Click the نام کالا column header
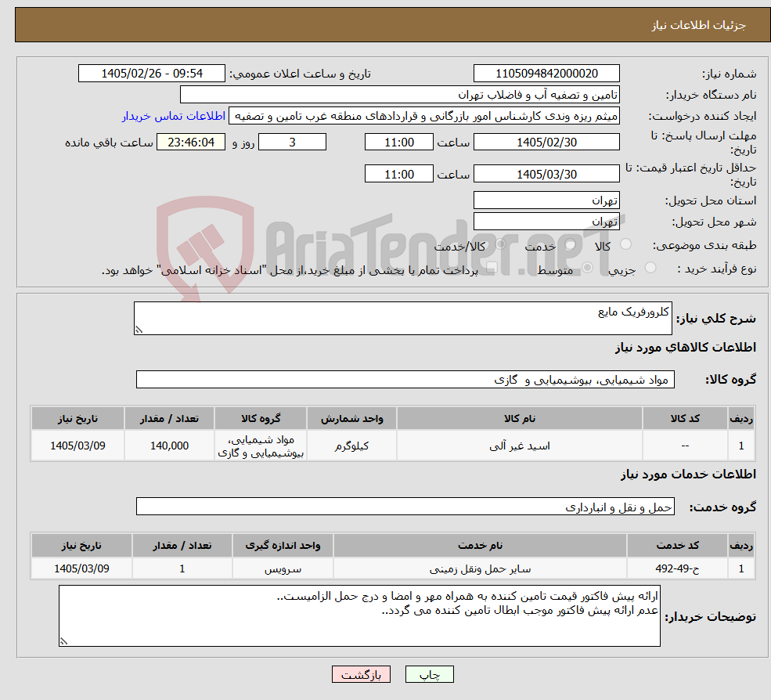This screenshot has height=700, width=771. coord(519,419)
